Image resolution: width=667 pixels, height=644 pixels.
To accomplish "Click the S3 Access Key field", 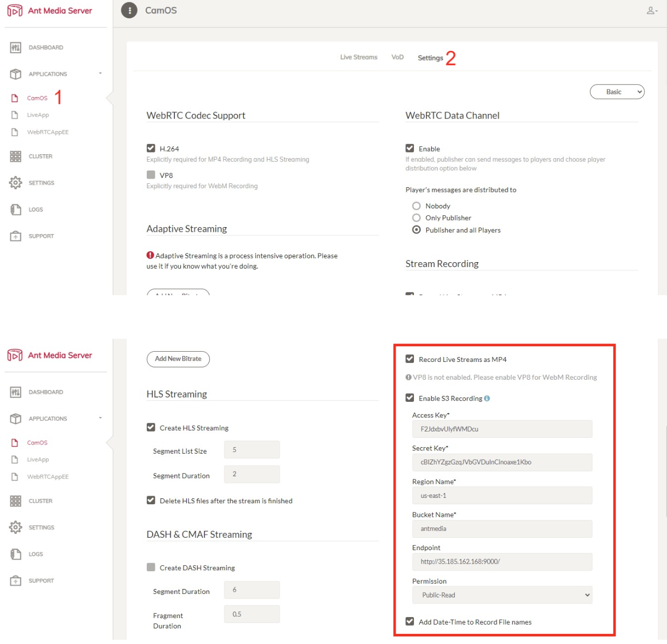I will pyautogui.click(x=502, y=429).
